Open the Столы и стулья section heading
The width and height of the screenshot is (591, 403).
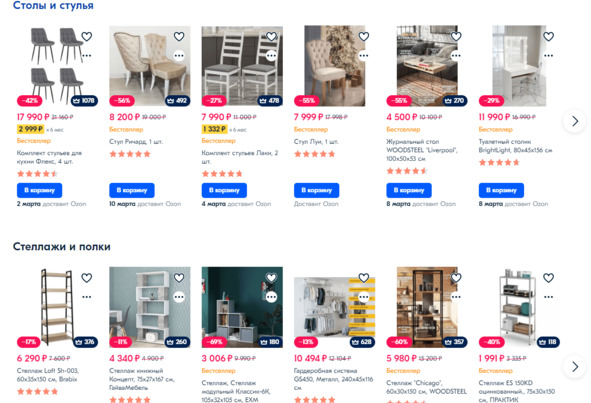coord(53,5)
